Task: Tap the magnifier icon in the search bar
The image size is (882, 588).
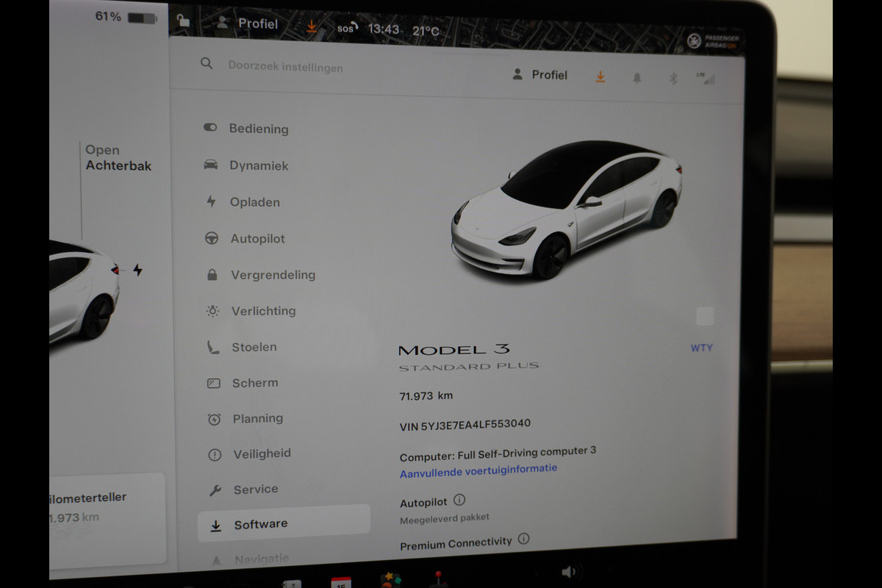Action: pos(207,64)
